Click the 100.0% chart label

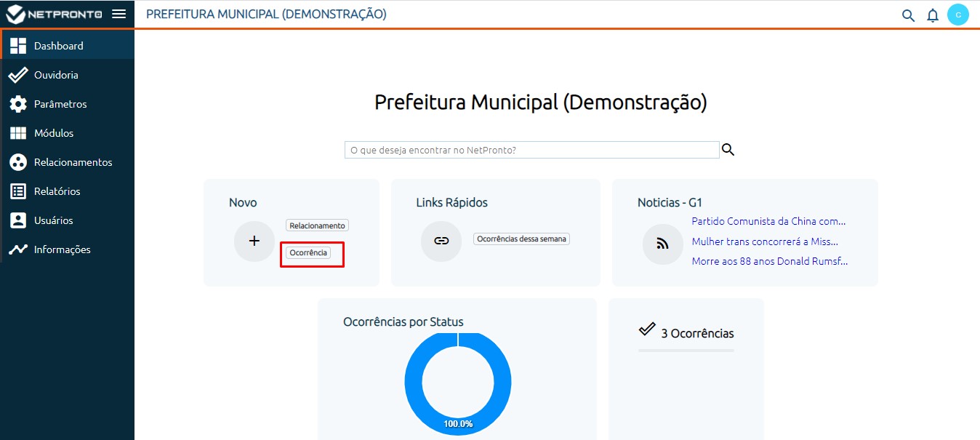coord(458,423)
